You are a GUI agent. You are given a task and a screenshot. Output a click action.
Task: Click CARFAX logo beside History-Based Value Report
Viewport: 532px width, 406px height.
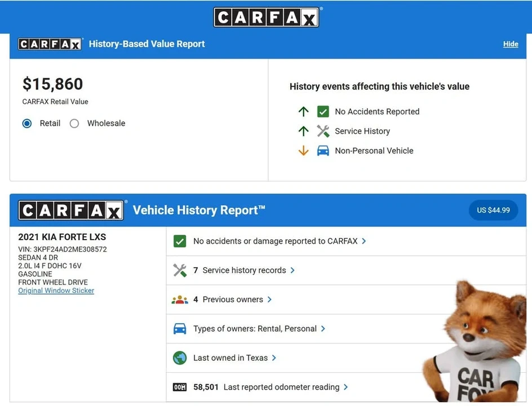click(x=50, y=44)
